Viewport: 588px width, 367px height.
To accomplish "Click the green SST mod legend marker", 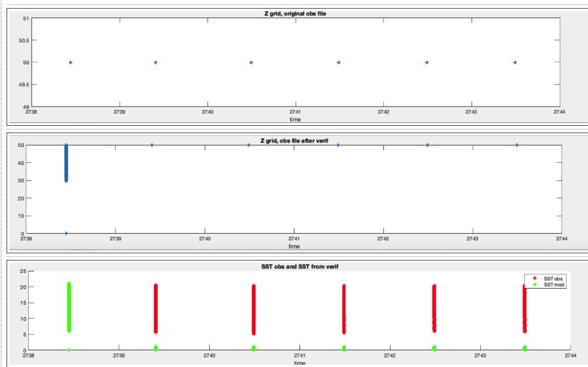I will tap(534, 284).
